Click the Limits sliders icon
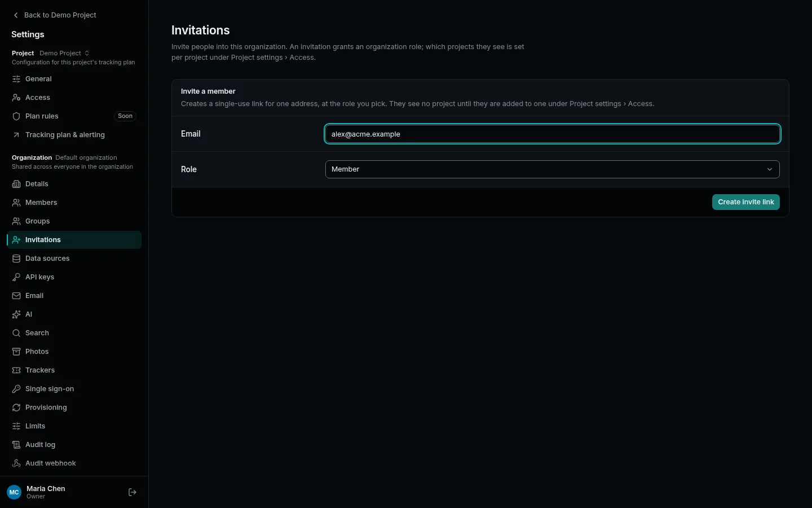Screen dimensions: 812x508 [16, 426]
